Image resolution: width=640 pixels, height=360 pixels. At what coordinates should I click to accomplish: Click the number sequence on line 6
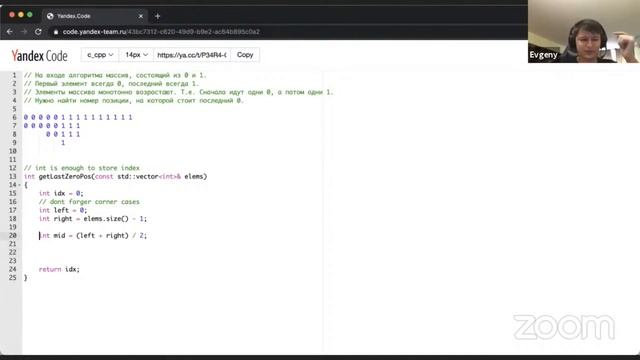[x=78, y=118]
